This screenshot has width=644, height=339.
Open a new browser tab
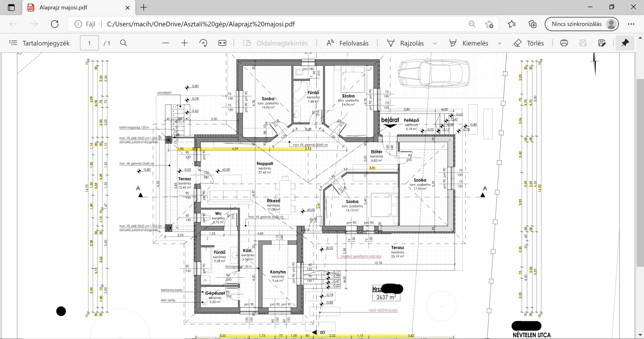[x=144, y=7]
